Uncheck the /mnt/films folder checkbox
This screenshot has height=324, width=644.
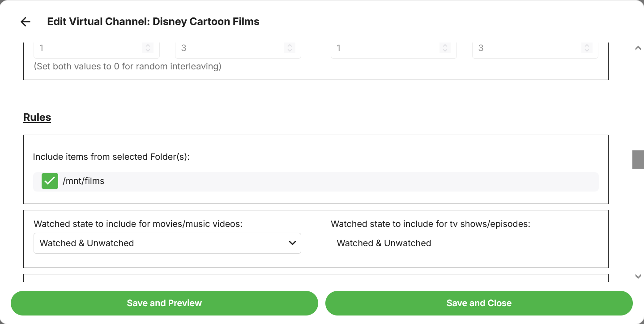click(x=50, y=181)
